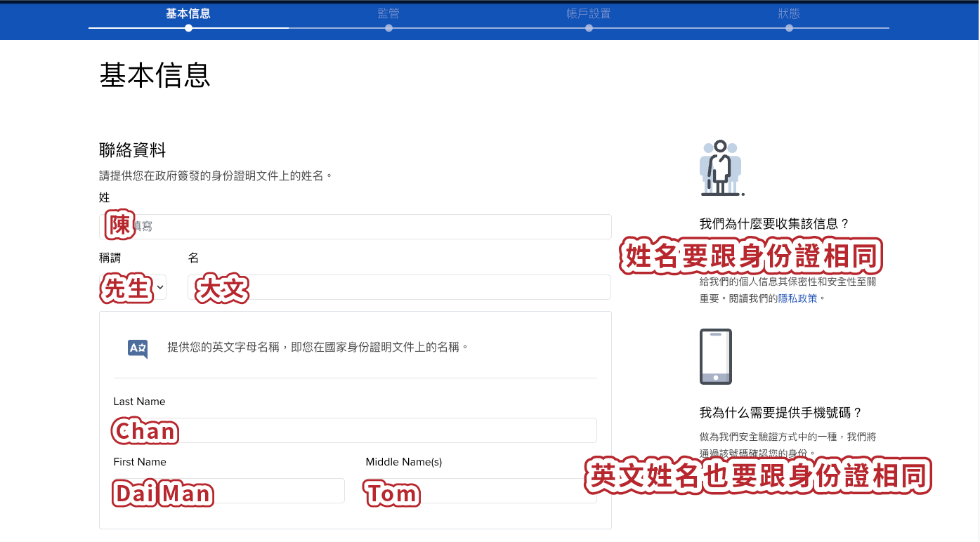Viewport: 980px width, 542px height.
Task: Click the people group illustration icon
Action: click(721, 168)
